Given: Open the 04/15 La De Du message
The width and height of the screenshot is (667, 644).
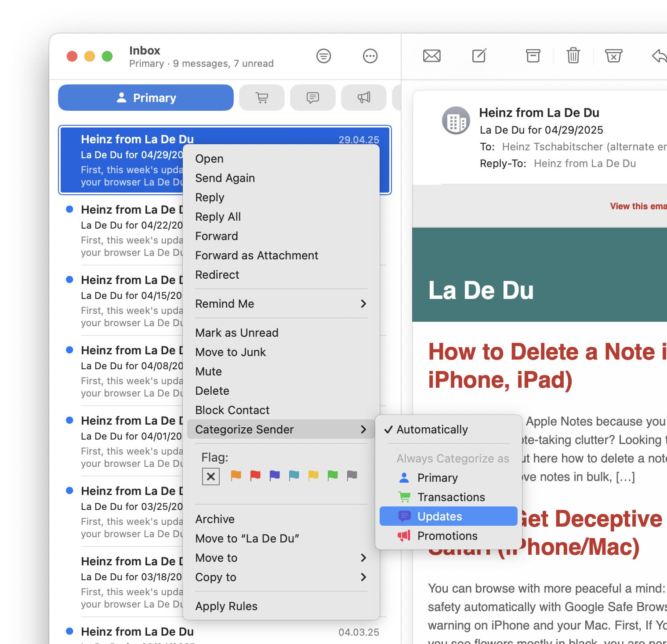Looking at the screenshot, I should click(x=121, y=301).
